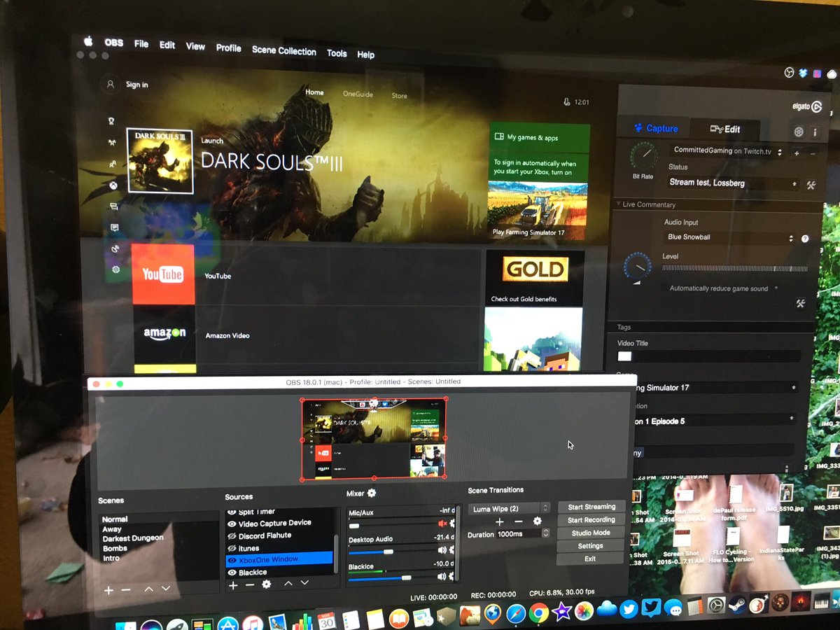This screenshot has height=630, width=840.
Task: Remove scene transition with minus icon
Action: click(519, 521)
